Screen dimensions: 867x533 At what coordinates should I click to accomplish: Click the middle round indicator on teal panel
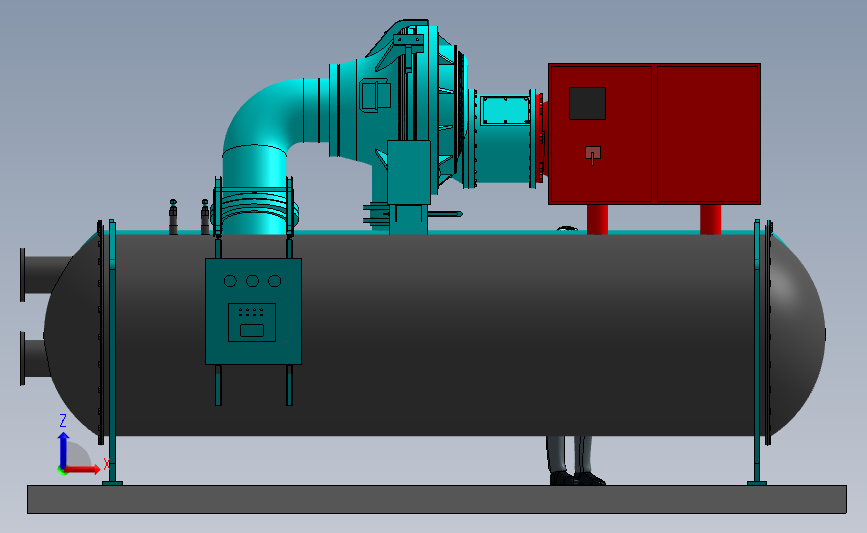(252, 281)
